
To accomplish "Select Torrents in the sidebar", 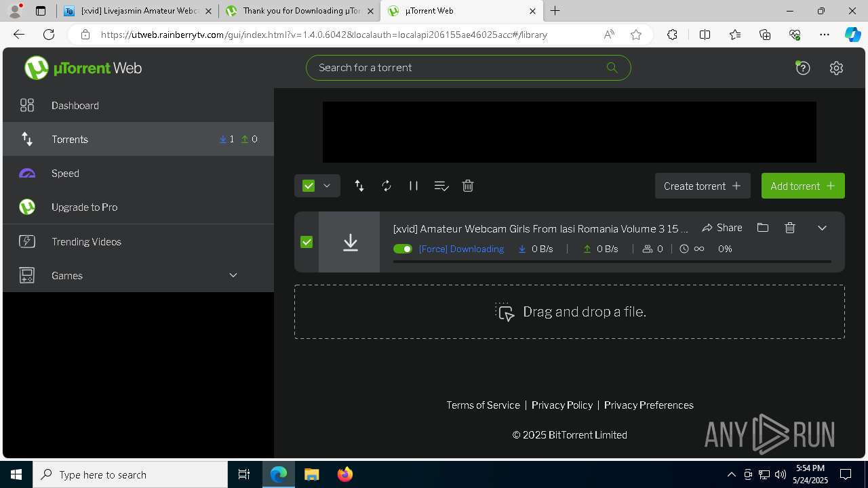I will (x=138, y=139).
